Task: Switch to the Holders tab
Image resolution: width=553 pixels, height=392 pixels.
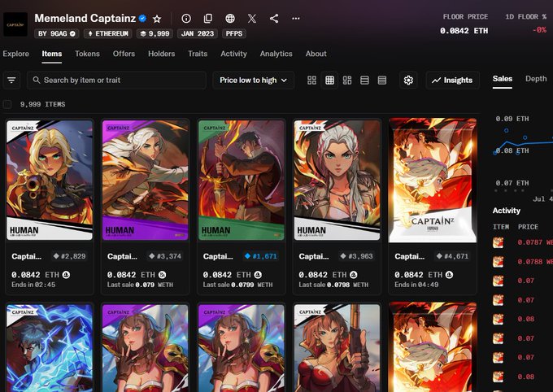Action: 162,54
